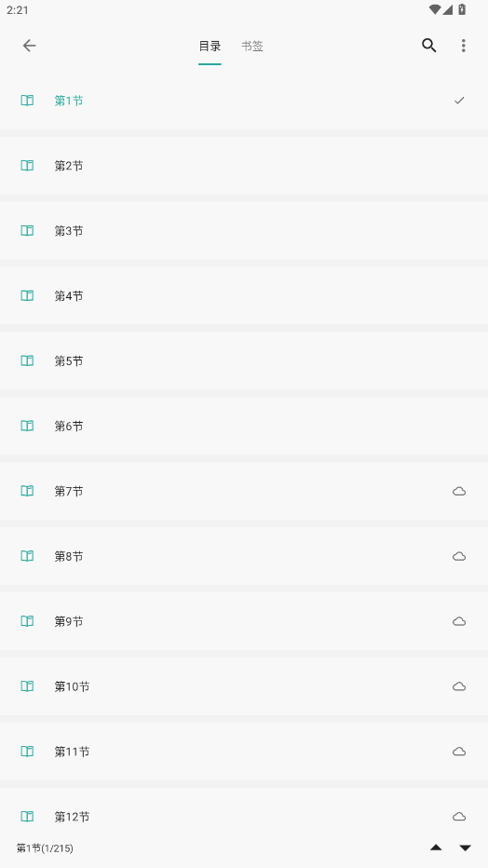Switch to the 书签 tab
The height and width of the screenshot is (868, 488).
(x=251, y=47)
